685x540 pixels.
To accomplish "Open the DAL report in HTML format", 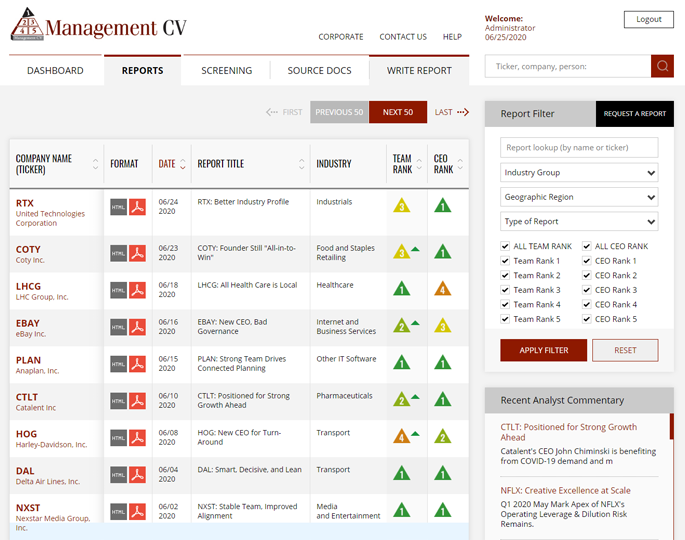I will [x=118, y=475].
